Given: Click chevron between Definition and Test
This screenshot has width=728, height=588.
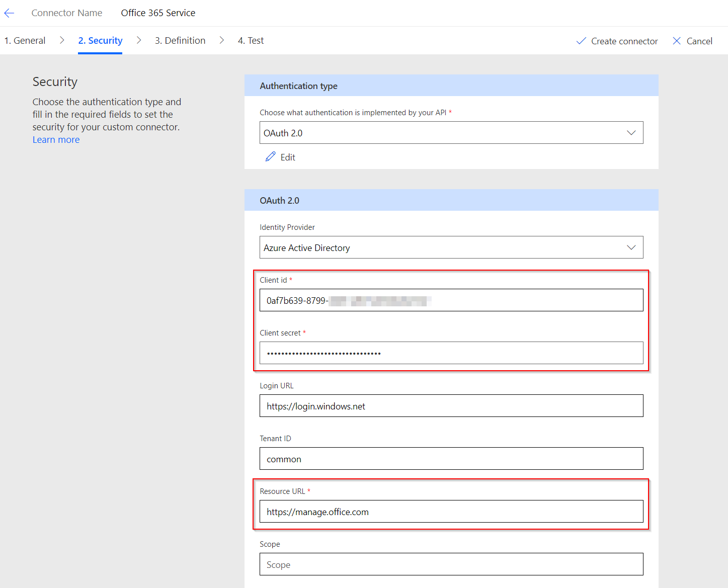Looking at the screenshot, I should [x=222, y=40].
